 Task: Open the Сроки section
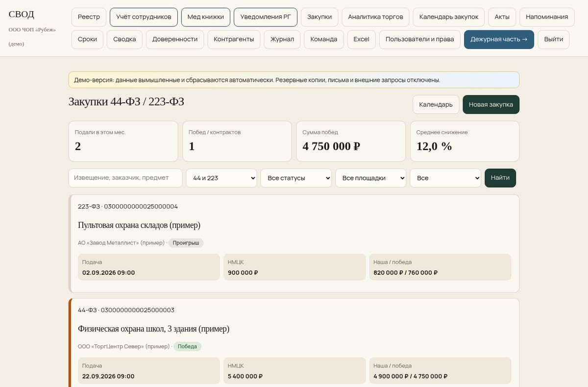(x=87, y=39)
